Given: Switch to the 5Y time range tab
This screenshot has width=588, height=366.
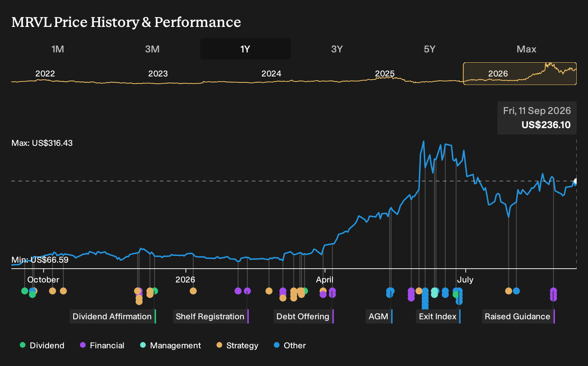Looking at the screenshot, I should pyautogui.click(x=430, y=49).
